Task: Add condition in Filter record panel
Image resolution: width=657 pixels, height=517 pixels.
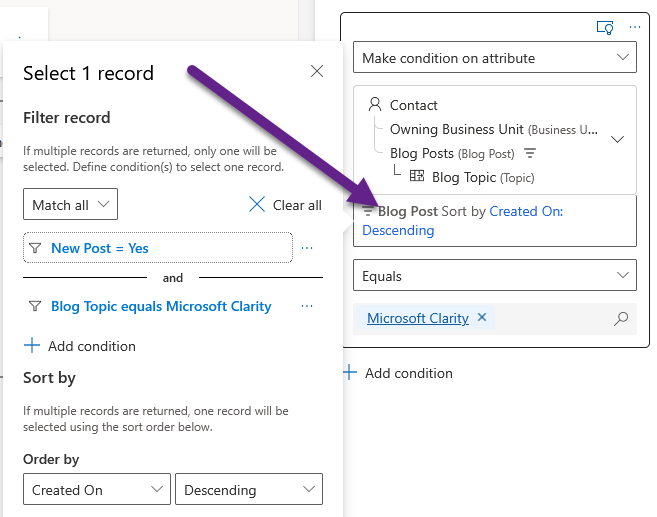Action: (x=80, y=346)
